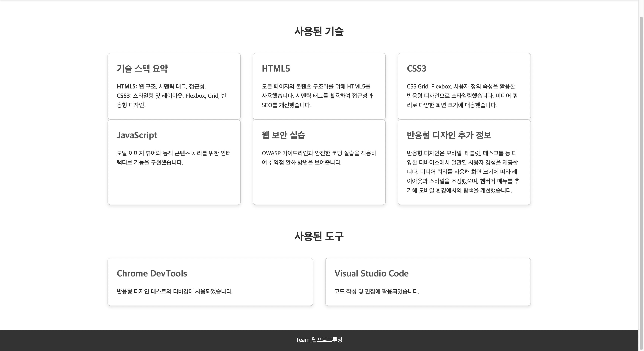
Task: Open the JavaScript card
Action: coord(174,162)
